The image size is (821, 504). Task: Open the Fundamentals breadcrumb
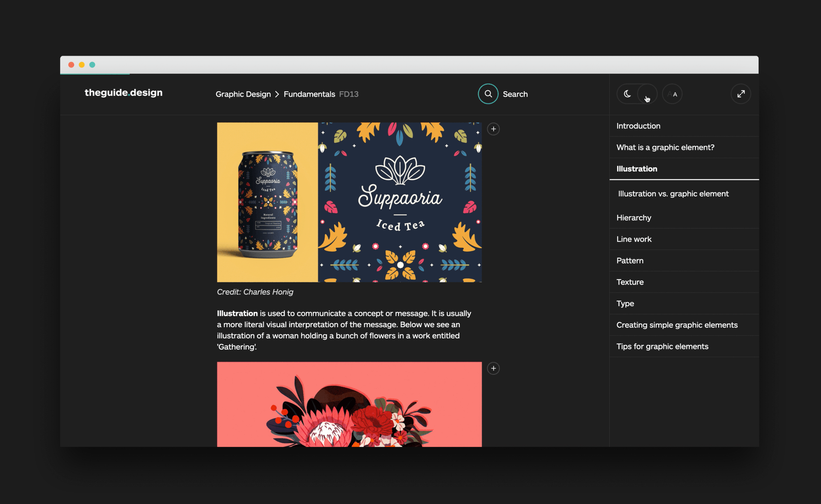tap(309, 94)
